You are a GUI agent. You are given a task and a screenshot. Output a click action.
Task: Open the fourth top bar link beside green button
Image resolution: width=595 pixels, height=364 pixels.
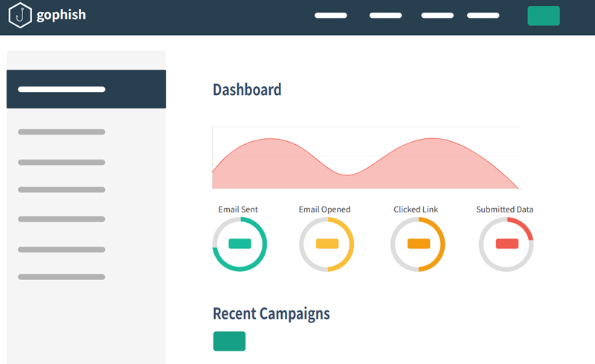[x=483, y=16]
